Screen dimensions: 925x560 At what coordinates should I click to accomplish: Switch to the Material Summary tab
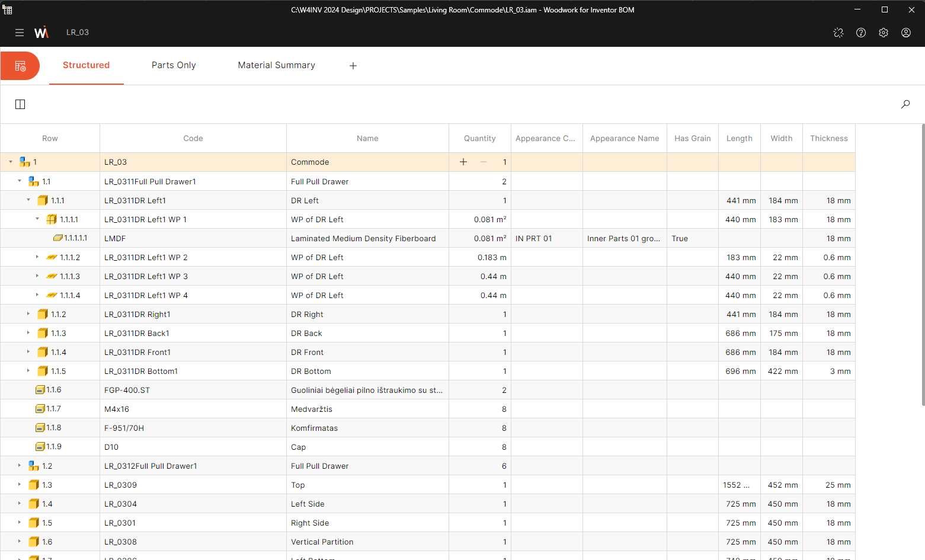coord(277,65)
